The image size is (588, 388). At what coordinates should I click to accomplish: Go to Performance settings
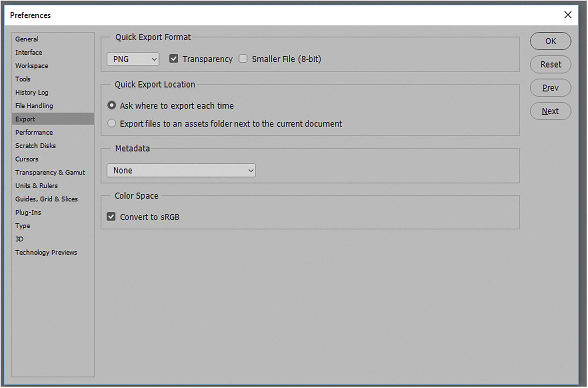click(34, 132)
